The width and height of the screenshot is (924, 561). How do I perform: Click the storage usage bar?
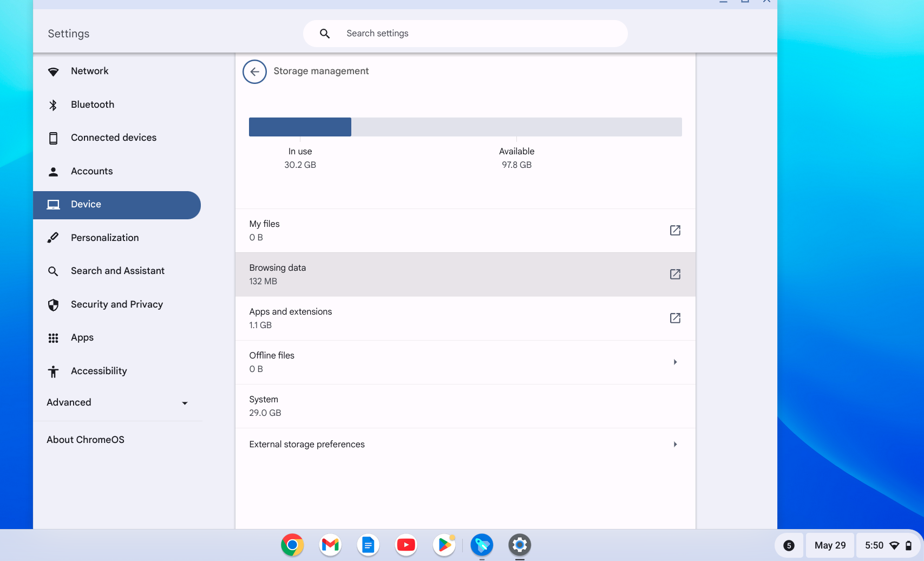(466, 126)
